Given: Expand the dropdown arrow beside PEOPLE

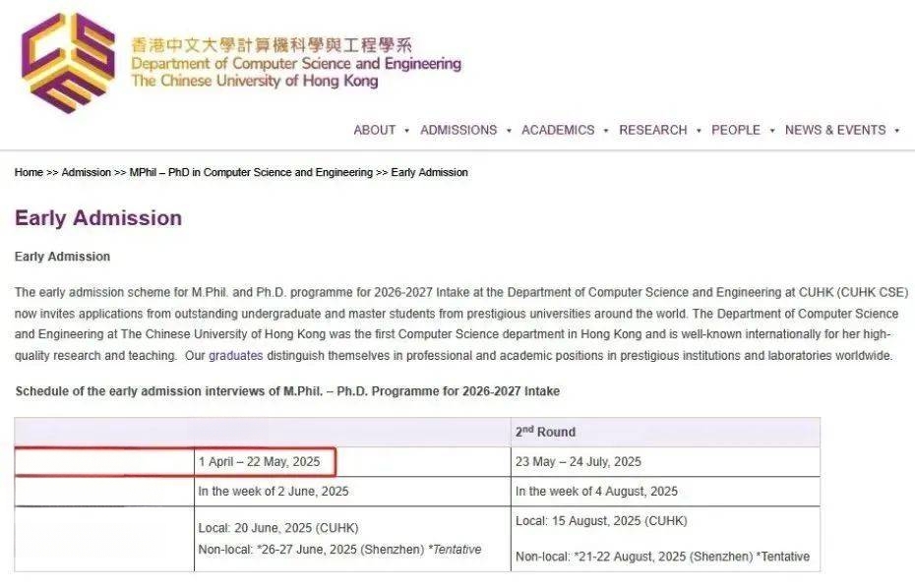Looking at the screenshot, I should [x=772, y=131].
